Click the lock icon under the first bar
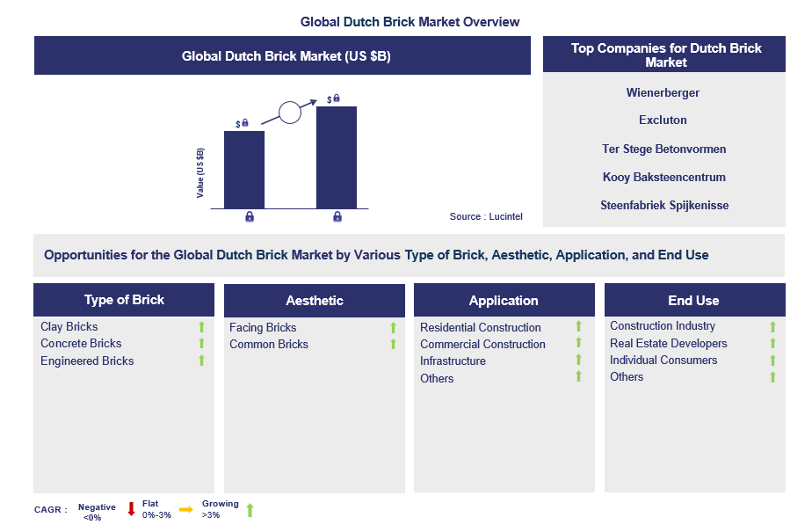This screenshot has width=812, height=532. click(x=250, y=216)
